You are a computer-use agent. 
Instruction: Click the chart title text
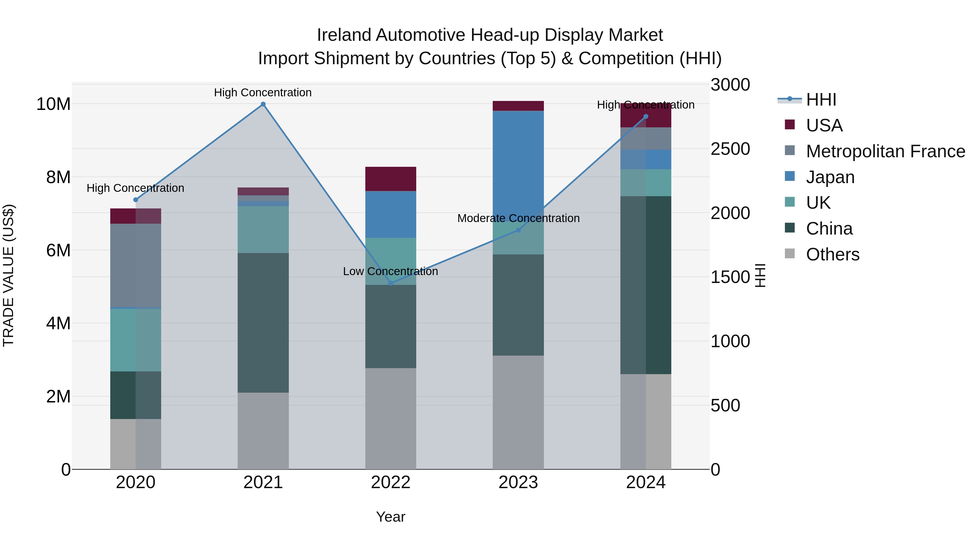(490, 46)
